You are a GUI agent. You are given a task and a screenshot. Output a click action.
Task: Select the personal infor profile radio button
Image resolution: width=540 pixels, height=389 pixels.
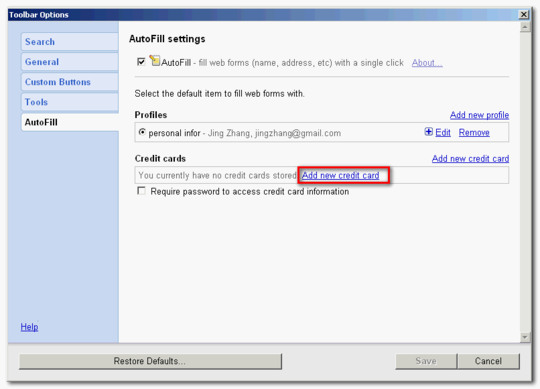click(x=142, y=132)
